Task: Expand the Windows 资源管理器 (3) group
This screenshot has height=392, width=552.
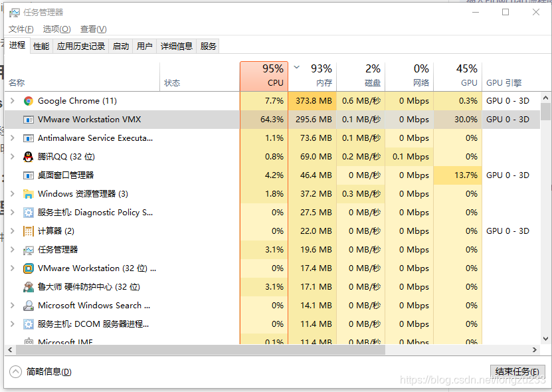Action: [13, 194]
